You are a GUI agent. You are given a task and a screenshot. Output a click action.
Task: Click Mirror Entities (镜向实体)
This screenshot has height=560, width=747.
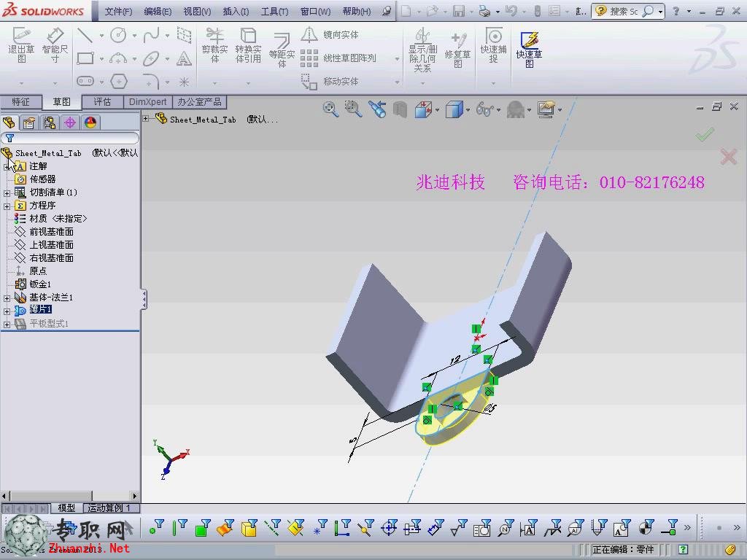click(x=330, y=34)
